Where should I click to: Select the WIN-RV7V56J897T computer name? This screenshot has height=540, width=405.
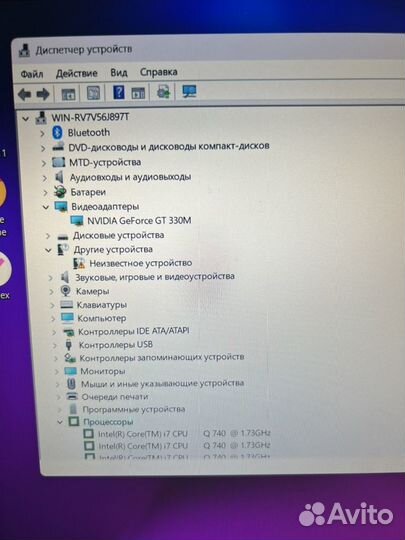(90, 117)
